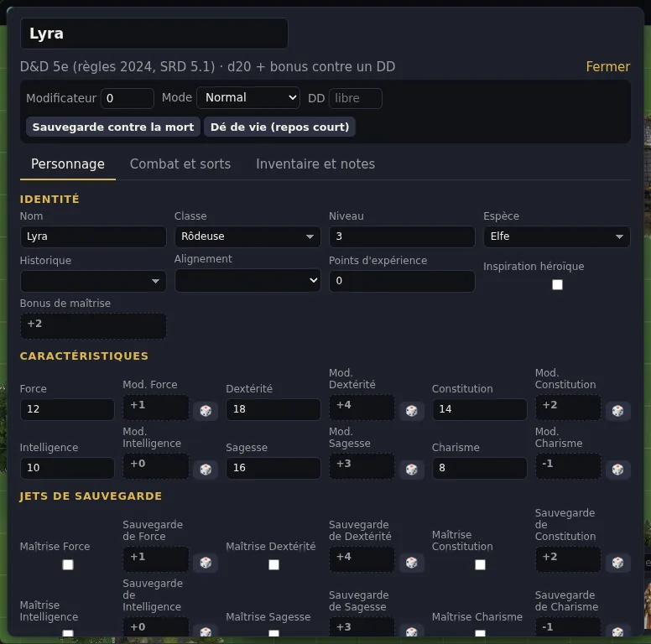This screenshot has height=644, width=651.
Task: Click the Sagesse score field showing 16
Action: [x=273, y=468]
